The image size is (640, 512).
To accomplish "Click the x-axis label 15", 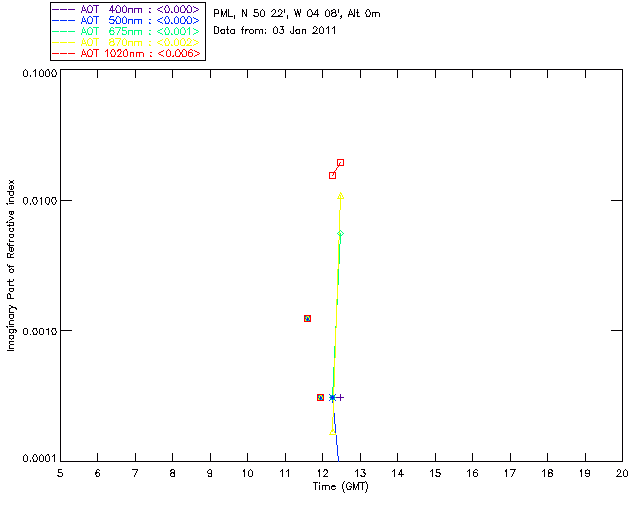I will coord(435,473).
